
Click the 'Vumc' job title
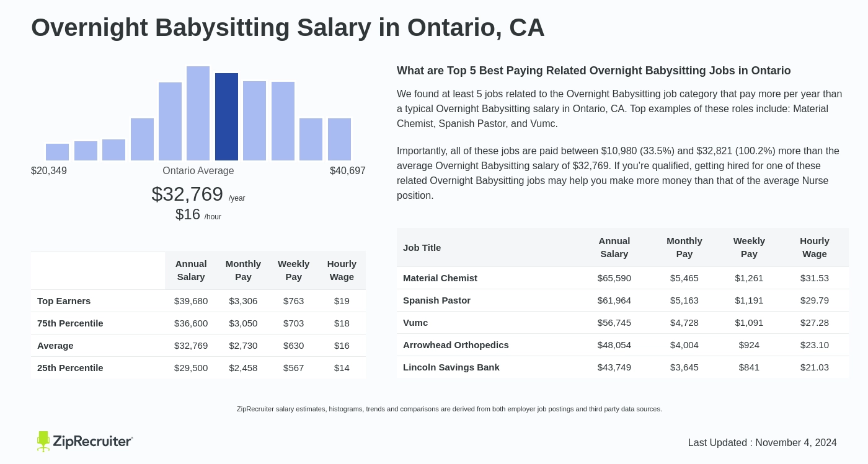coord(415,322)
